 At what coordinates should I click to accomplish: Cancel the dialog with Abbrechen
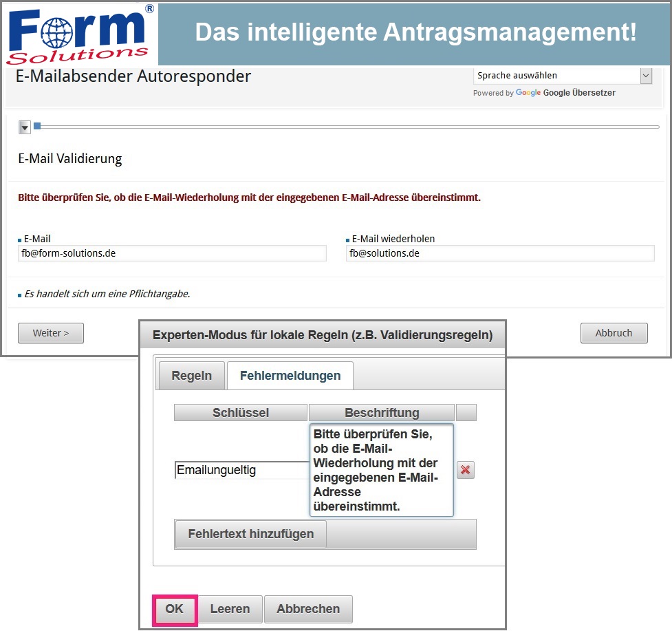point(308,609)
